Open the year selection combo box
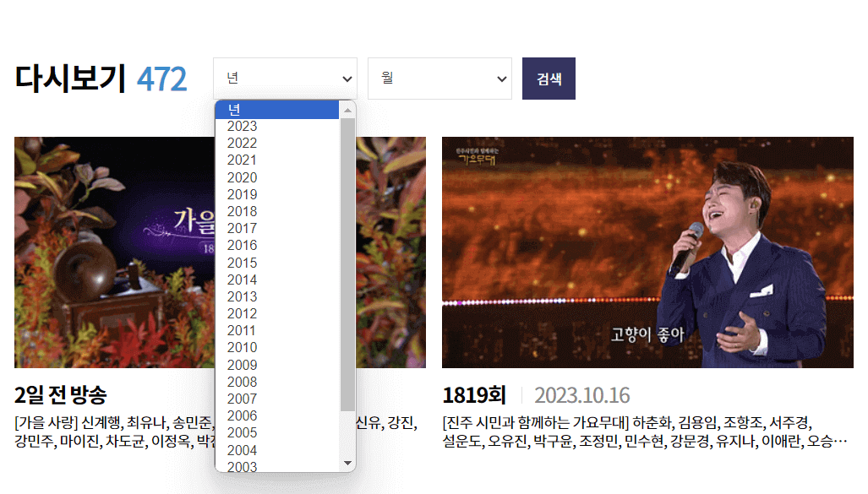This screenshot has height=494, width=868. click(285, 78)
